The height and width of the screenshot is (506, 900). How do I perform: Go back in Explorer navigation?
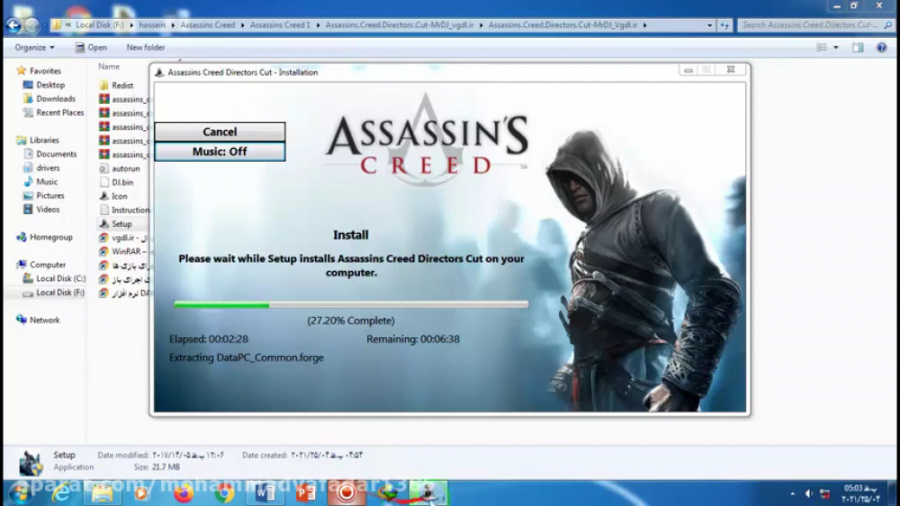tap(13, 25)
